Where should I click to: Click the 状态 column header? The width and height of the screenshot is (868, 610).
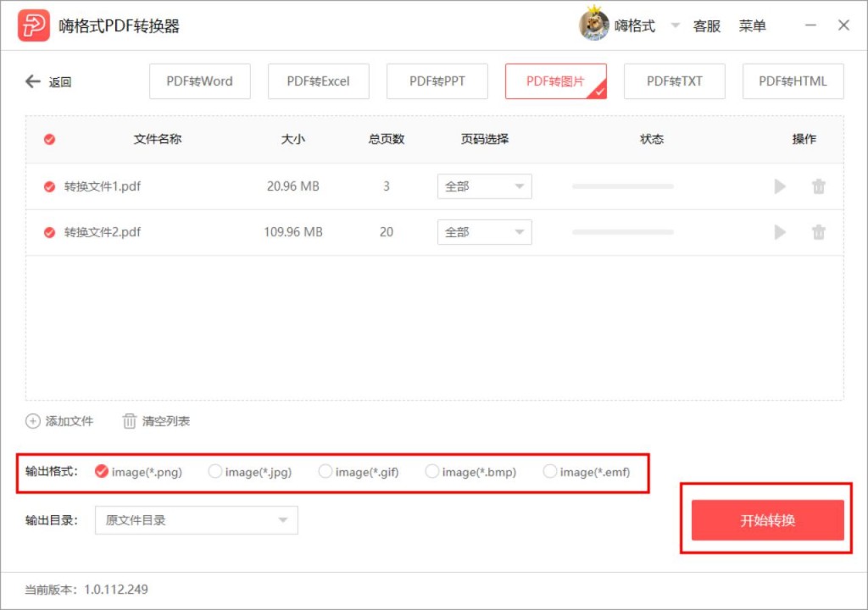652,140
